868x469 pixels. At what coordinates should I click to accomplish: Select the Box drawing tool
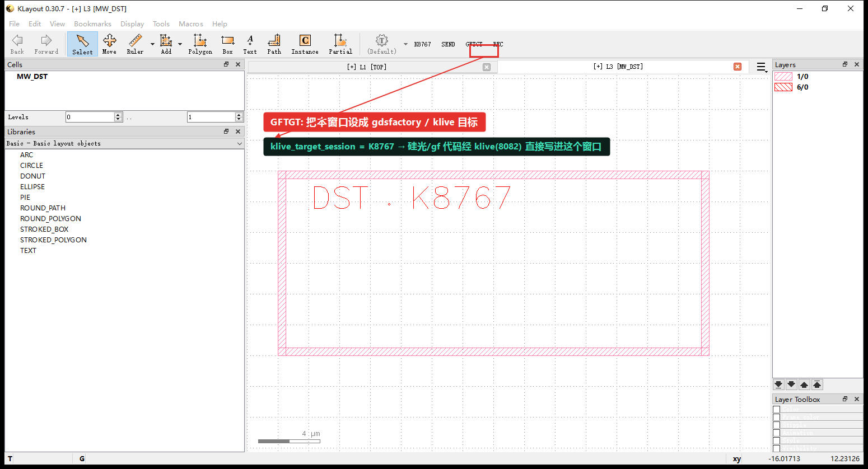pyautogui.click(x=227, y=44)
